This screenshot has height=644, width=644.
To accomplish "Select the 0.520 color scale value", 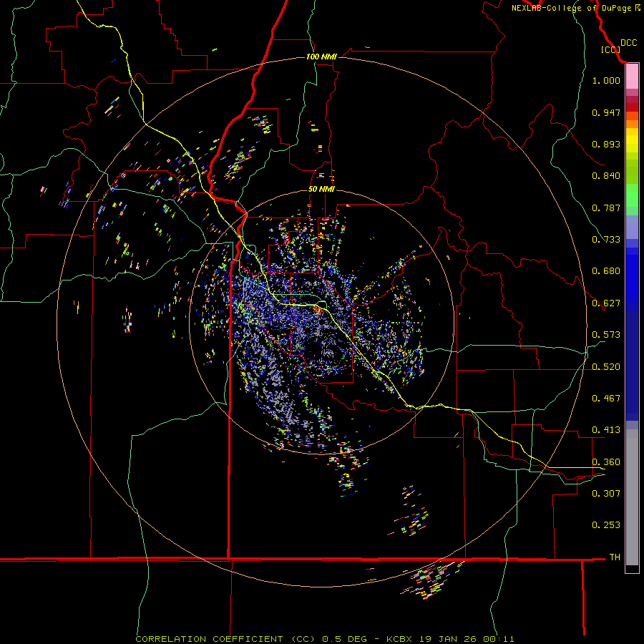I will (x=606, y=367).
